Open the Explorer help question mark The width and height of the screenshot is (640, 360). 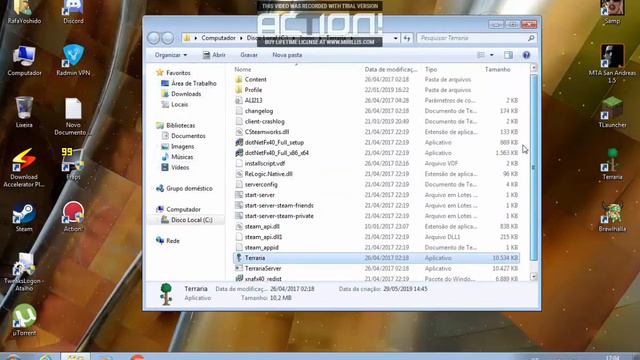[x=527, y=55]
